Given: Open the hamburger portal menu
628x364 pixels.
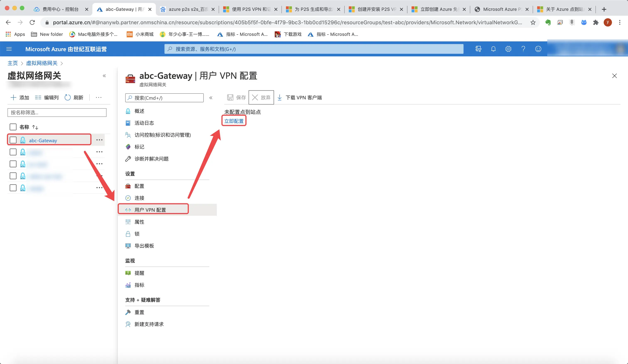Looking at the screenshot, I should click(x=9, y=49).
